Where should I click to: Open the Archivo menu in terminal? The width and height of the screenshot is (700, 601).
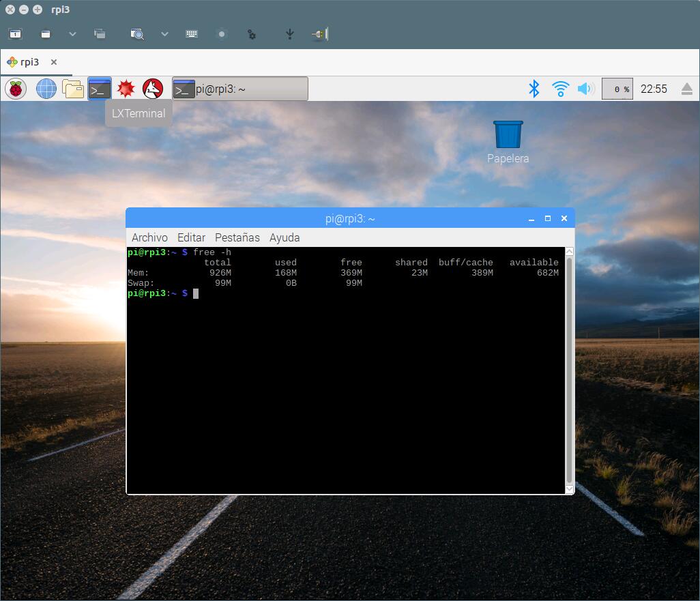point(149,237)
